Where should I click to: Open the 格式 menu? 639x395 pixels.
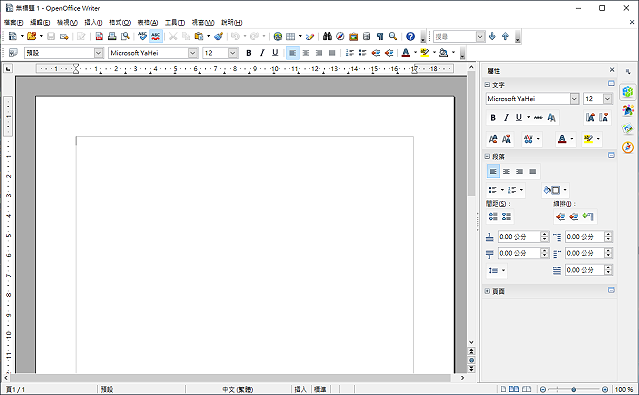coord(120,22)
